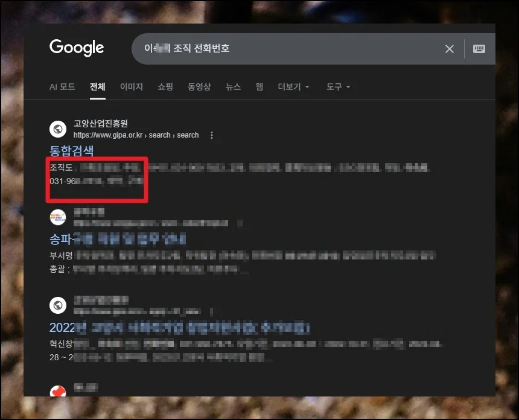This screenshot has width=519, height=420.
Task: Click the Google logo to return home
Action: [x=76, y=48]
